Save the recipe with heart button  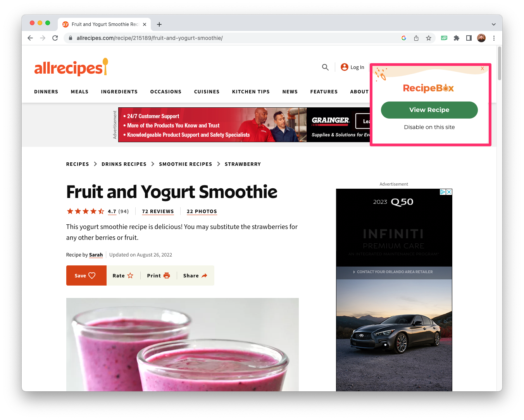point(86,275)
